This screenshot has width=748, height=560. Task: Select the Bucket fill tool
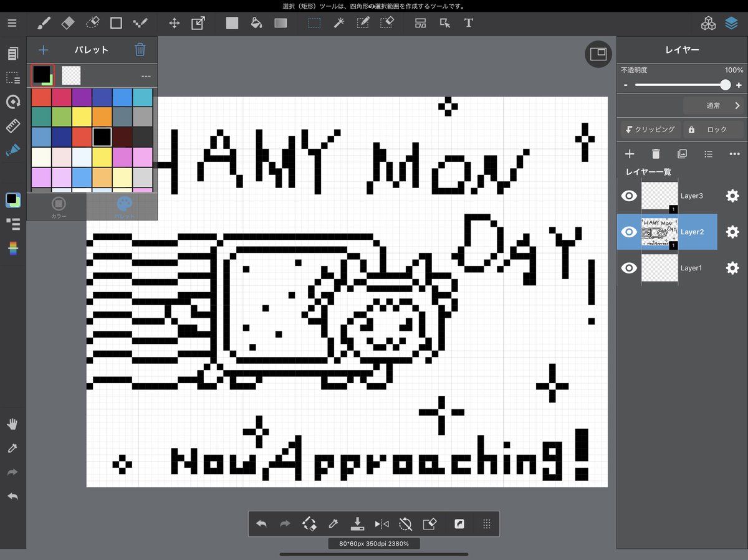coord(256,23)
